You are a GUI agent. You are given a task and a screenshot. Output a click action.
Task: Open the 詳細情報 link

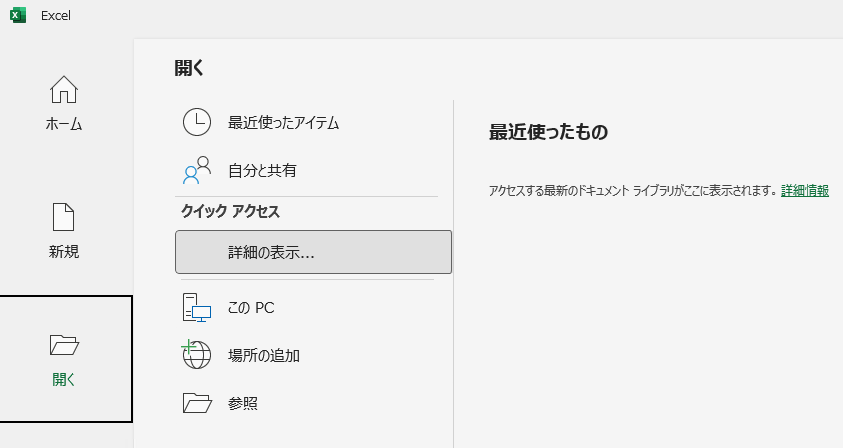[805, 190]
